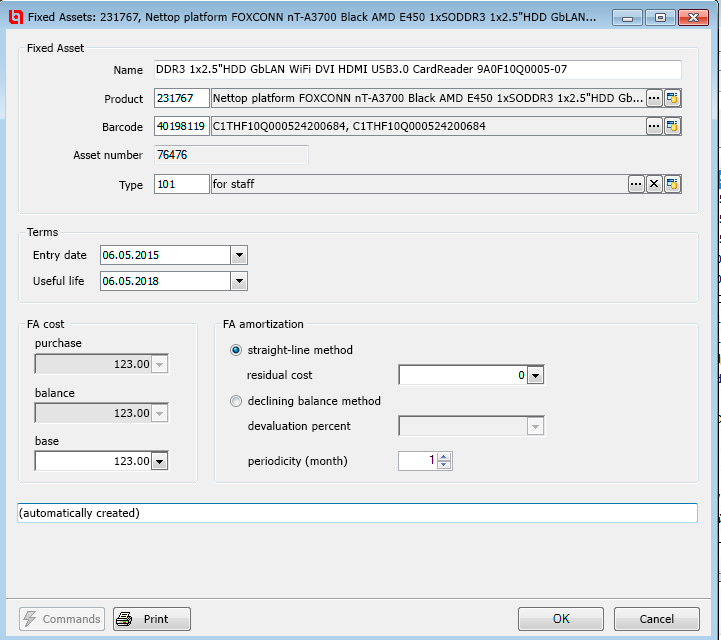This screenshot has height=640, width=721.
Task: Click the Name input field
Action: pyautogui.click(x=418, y=69)
